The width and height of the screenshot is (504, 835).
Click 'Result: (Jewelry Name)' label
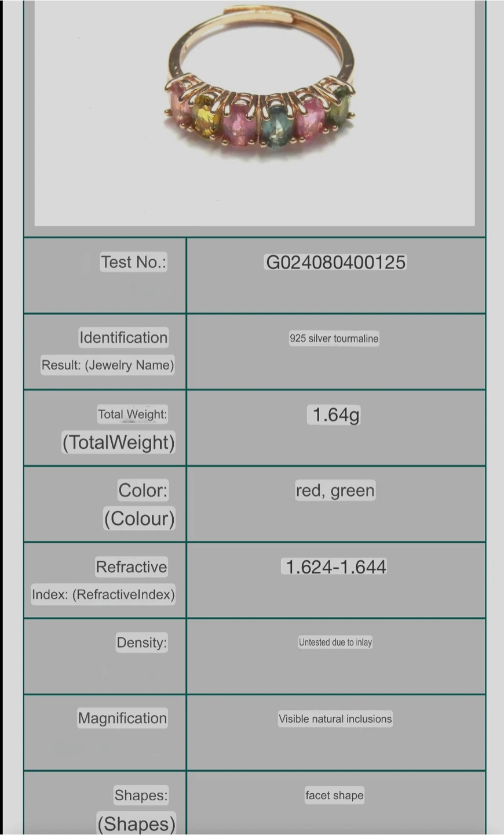pos(108,365)
